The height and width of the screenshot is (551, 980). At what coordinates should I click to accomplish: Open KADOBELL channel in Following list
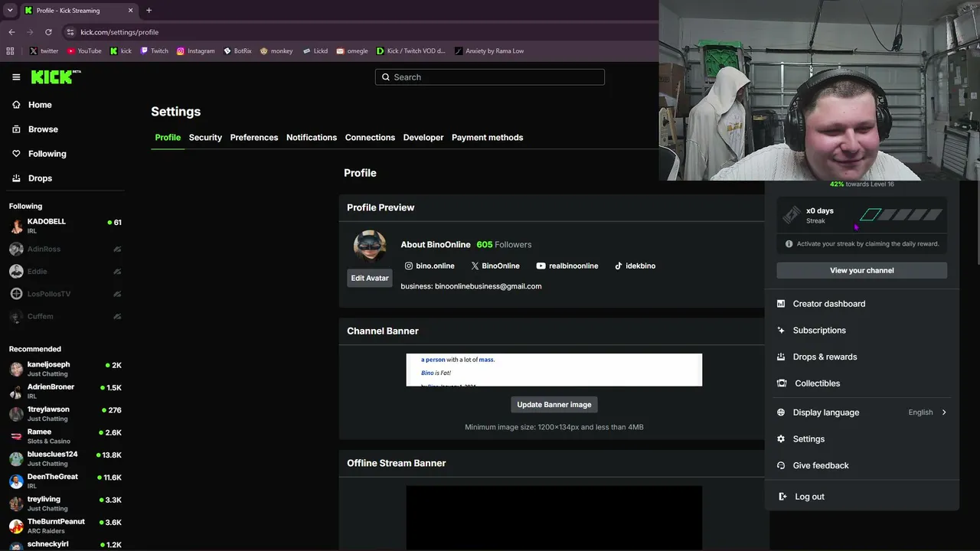(65, 227)
